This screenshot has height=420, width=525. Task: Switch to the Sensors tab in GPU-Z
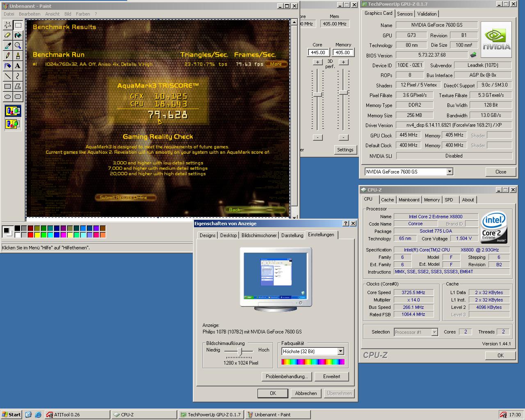click(x=405, y=14)
